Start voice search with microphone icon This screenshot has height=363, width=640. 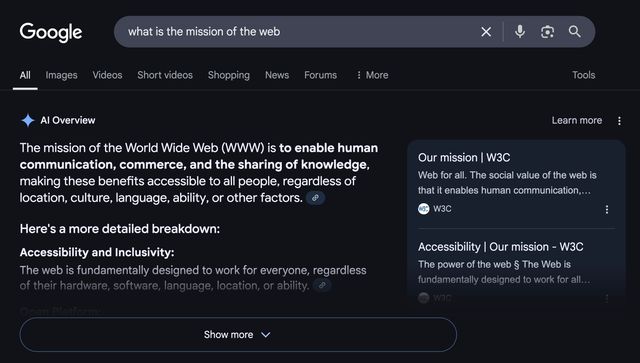coord(520,31)
